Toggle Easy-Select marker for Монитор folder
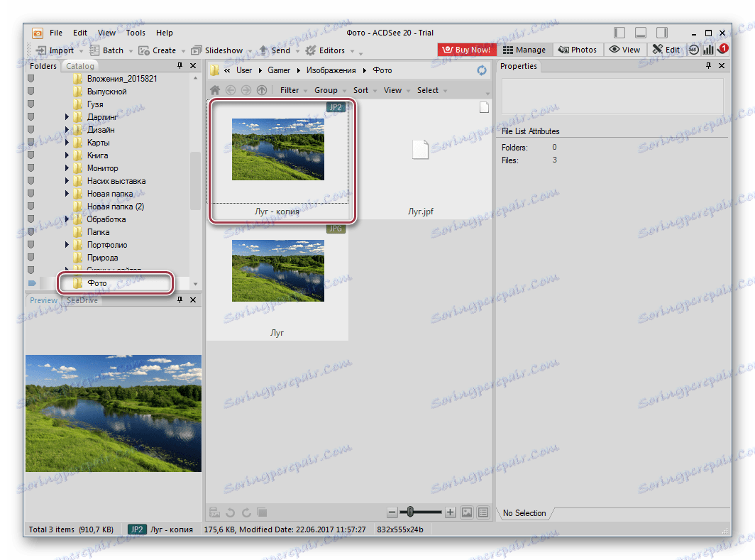 click(x=31, y=168)
